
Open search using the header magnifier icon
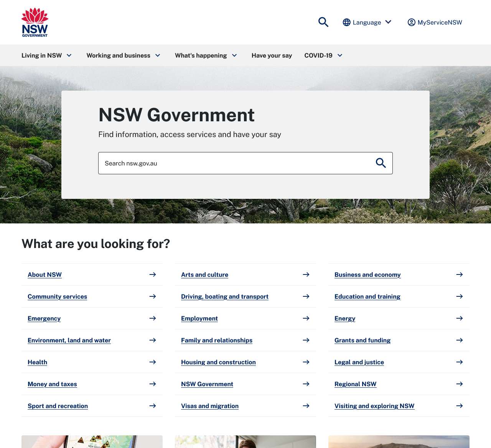pos(323,22)
